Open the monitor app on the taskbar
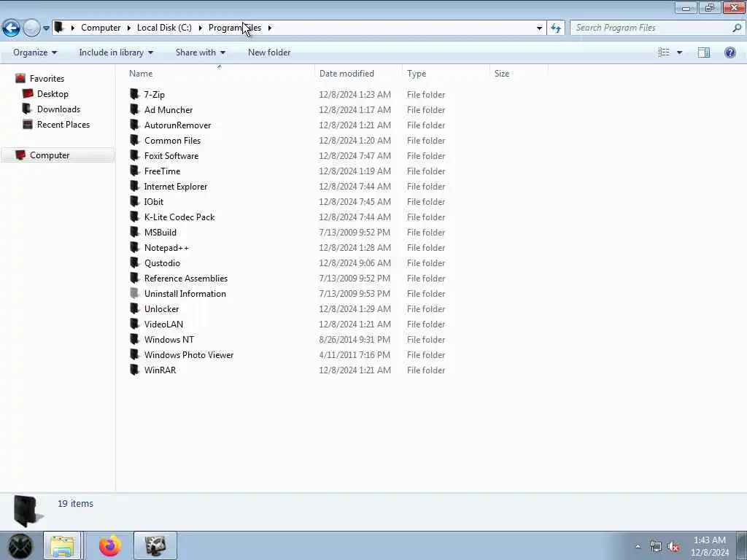Screen dimensions: 747x560 (155, 545)
